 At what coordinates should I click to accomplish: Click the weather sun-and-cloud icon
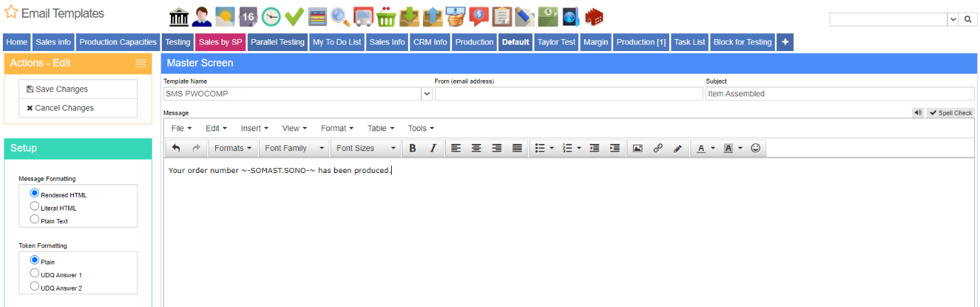pos(225,16)
